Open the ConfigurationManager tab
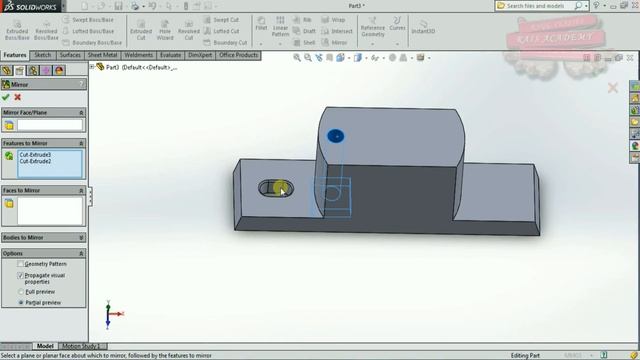The image size is (640, 360). pos(33,71)
